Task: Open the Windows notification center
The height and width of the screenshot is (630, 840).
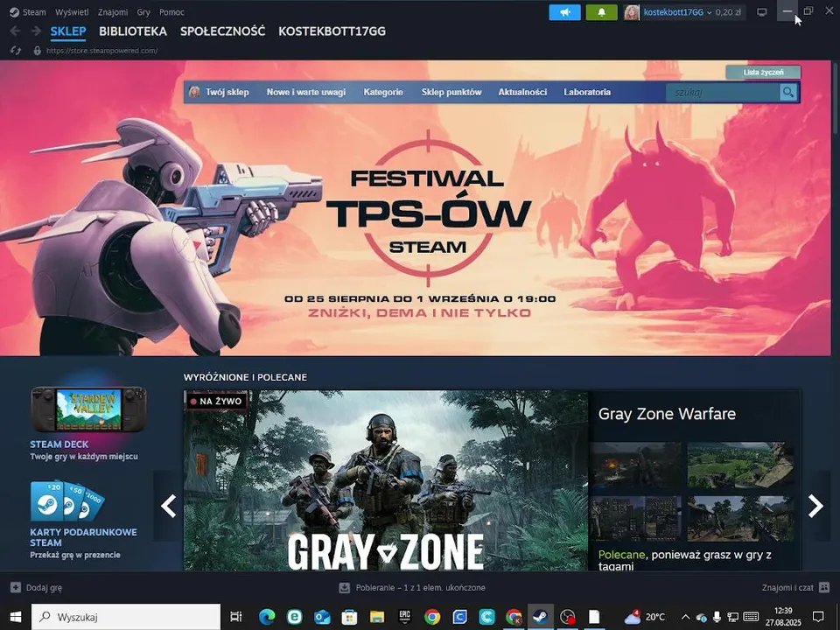Action: click(x=818, y=617)
